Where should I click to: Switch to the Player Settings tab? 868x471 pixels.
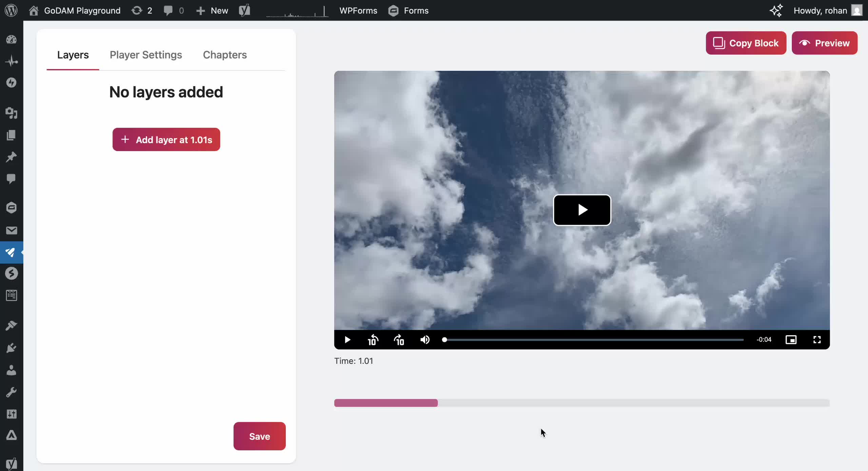point(145,55)
